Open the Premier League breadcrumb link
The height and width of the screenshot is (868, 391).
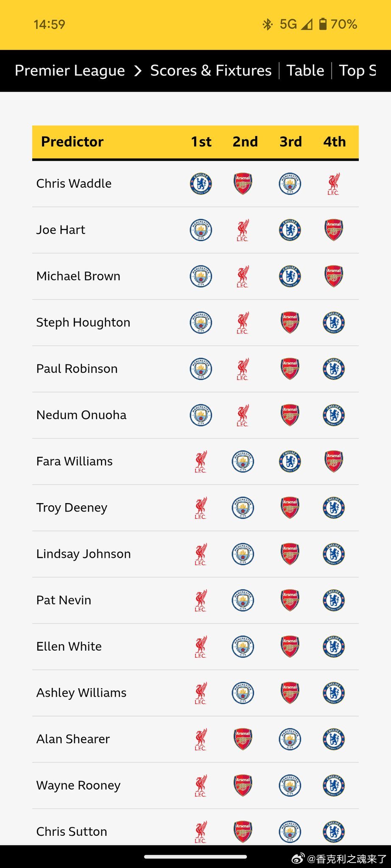coord(70,70)
